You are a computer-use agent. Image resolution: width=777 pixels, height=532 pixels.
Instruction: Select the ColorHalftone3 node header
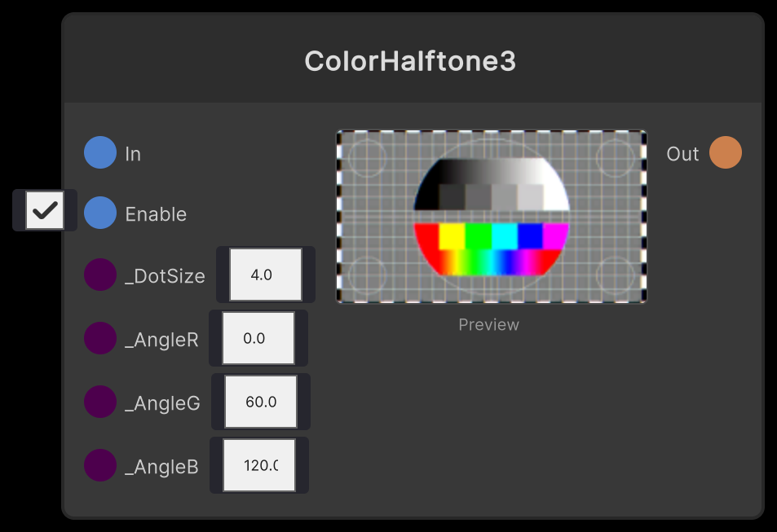pos(410,60)
